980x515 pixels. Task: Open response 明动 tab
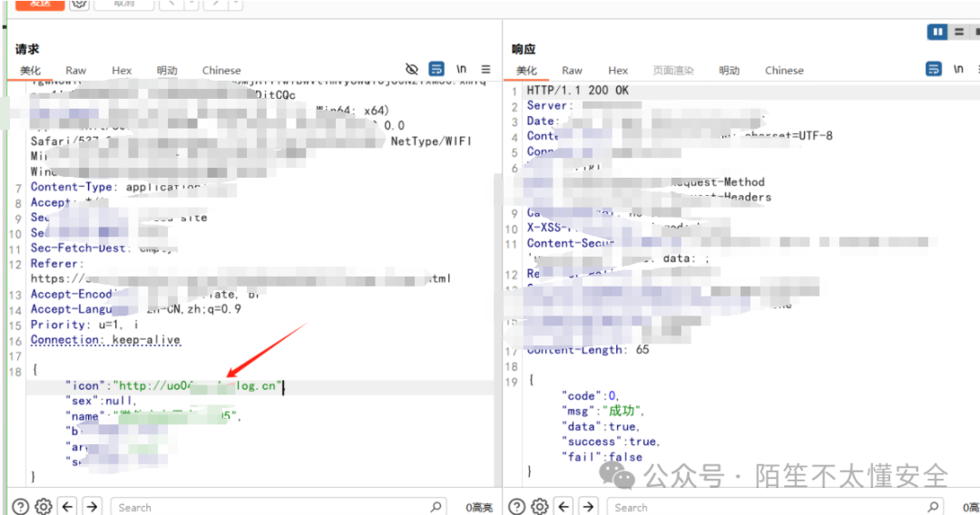tap(729, 71)
